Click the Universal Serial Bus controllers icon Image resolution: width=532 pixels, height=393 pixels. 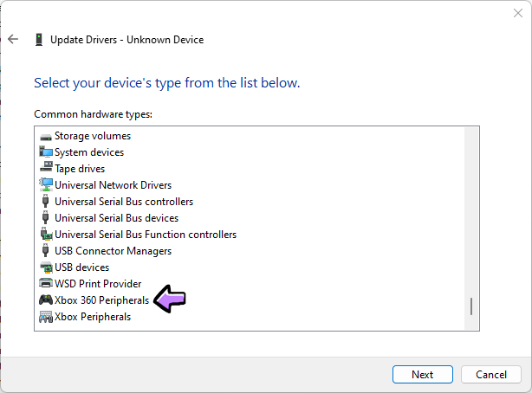(x=46, y=202)
